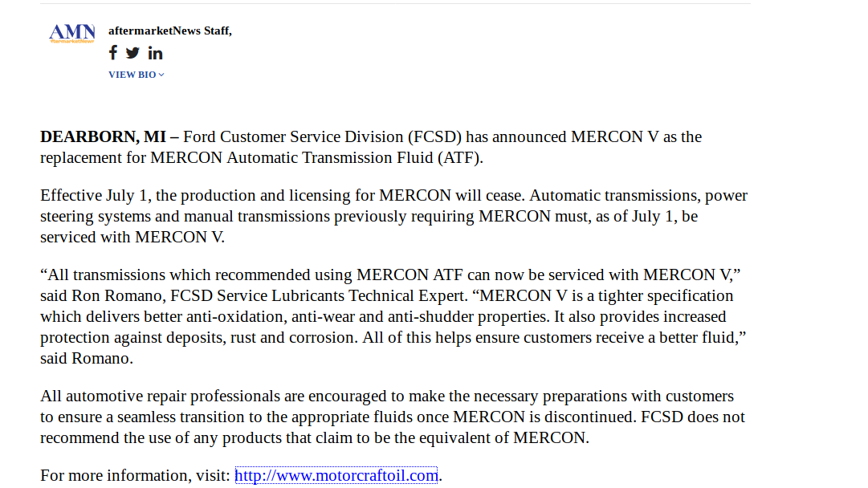Click the phrase Automatic Transmission Fluid (ATF)
868x488 pixels.
tap(355, 157)
